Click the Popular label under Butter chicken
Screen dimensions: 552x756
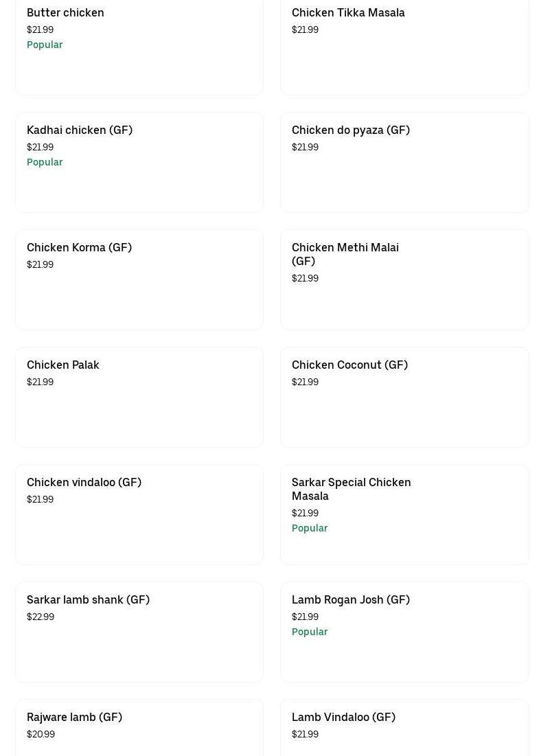pyautogui.click(x=45, y=45)
